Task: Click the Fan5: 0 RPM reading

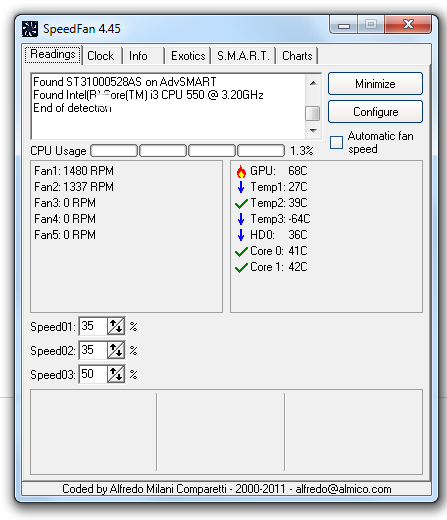Action: [65, 235]
